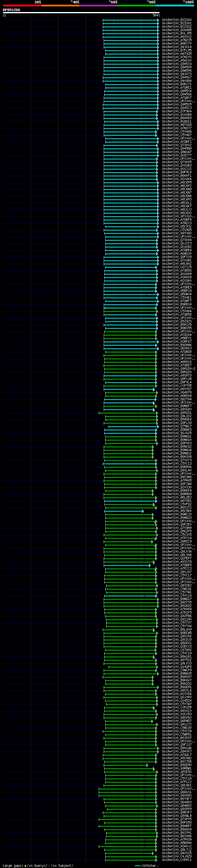Viewport: 197px width, 868px height.
Task: Click cyan alignment bar for UniRef100_C5YAD8
Action: point(130,132)
